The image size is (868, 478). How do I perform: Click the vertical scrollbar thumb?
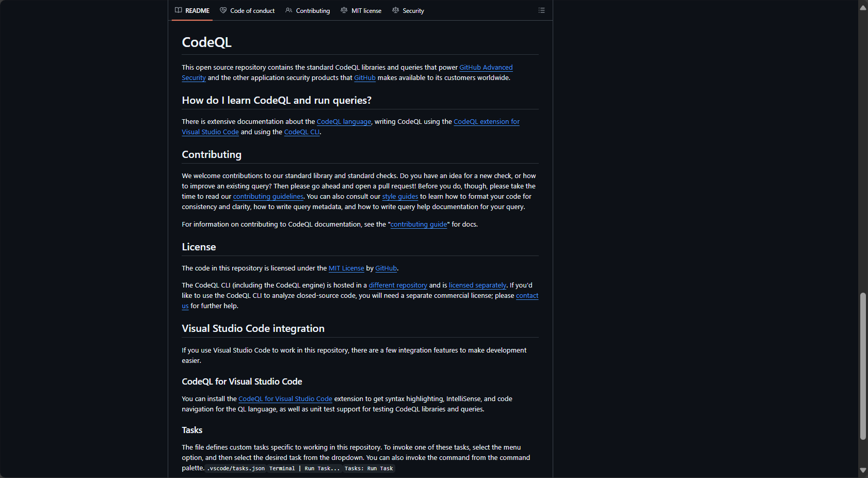point(863,367)
